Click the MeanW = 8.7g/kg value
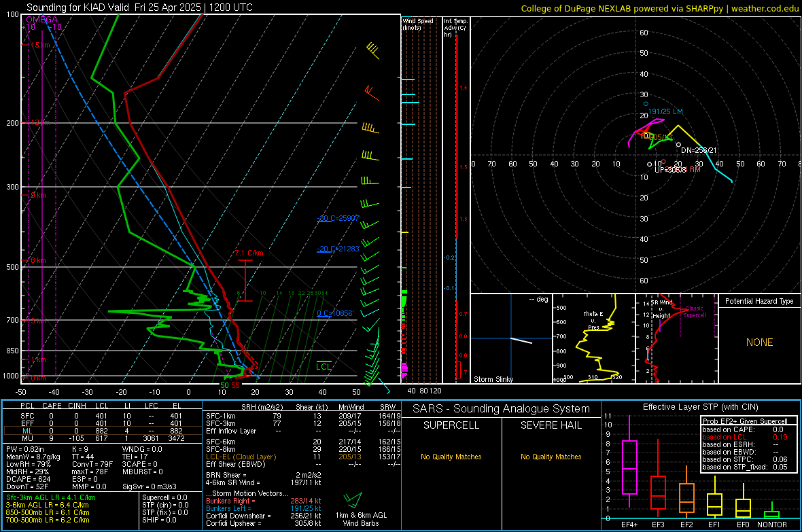This screenshot has width=802, height=532. (33, 457)
